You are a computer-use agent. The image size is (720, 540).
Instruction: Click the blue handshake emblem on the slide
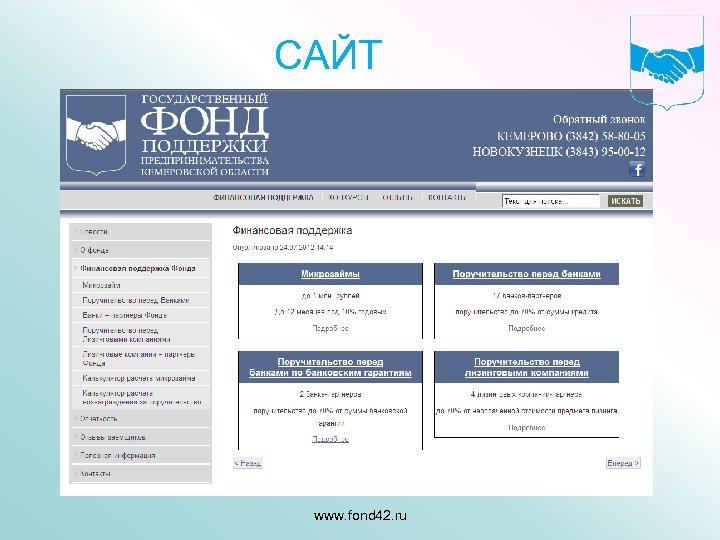pos(667,63)
